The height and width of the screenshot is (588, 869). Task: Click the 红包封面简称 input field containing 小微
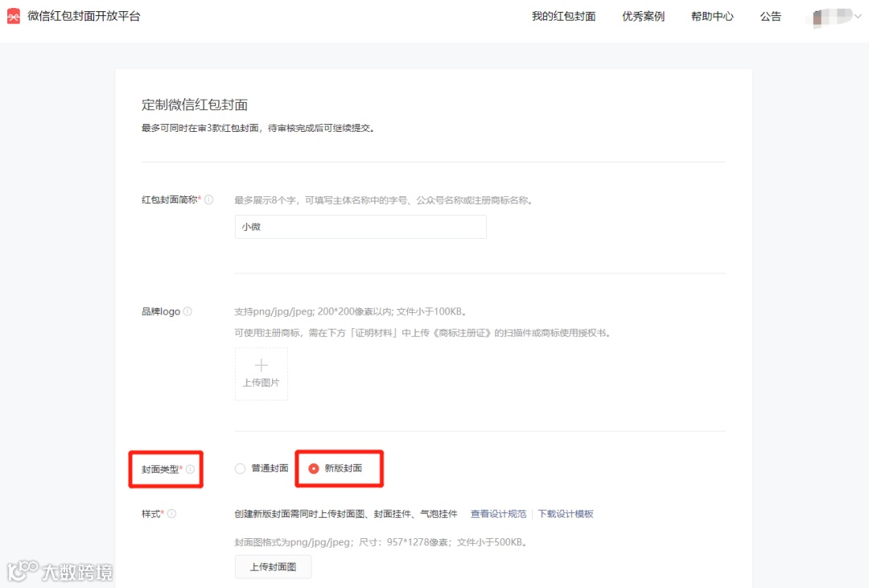click(360, 227)
